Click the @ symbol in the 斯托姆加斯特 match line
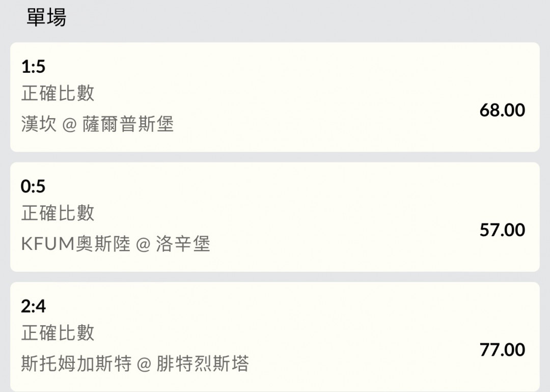 click(144, 365)
